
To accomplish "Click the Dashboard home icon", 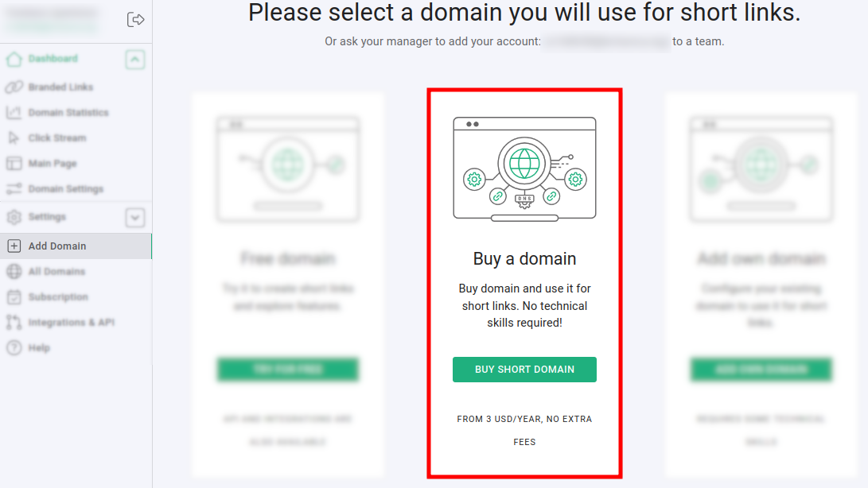I will (x=14, y=59).
